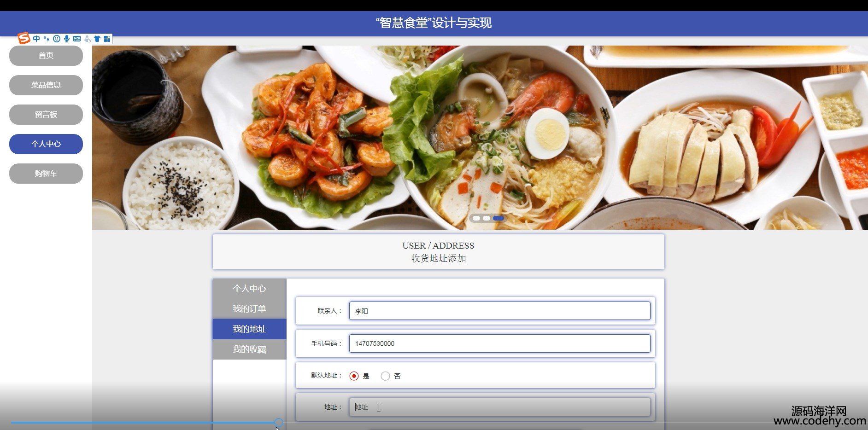Viewport: 868px width, 430px height.
Task: Open the IME soft keyboard icon
Action: [x=77, y=39]
